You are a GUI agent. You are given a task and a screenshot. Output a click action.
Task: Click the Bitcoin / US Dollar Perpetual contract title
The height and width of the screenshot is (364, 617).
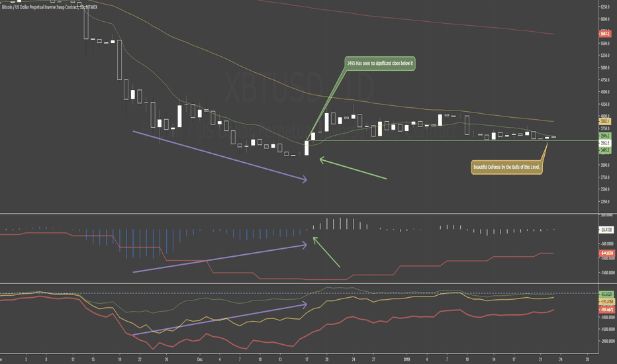click(50, 7)
